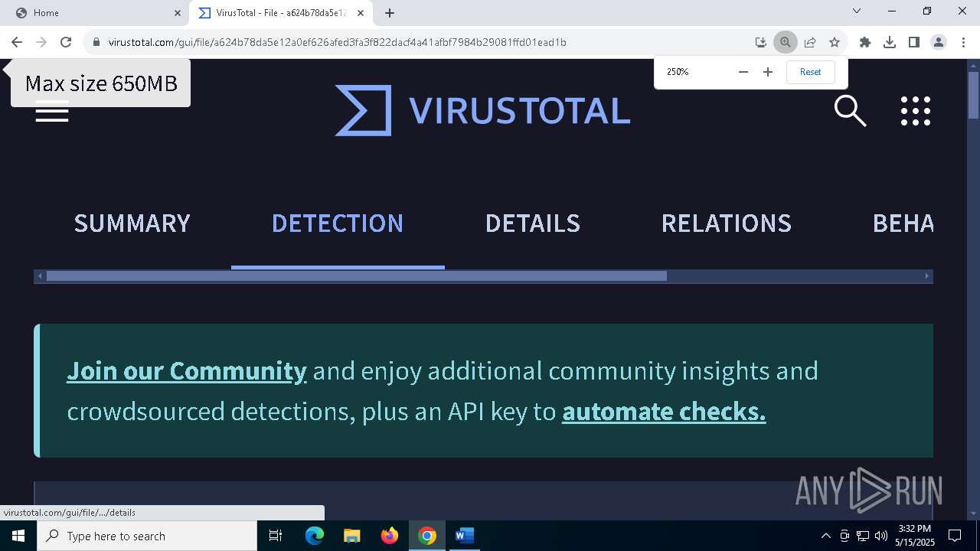
Task: Toggle the Chrome side panel icon
Action: 914,42
